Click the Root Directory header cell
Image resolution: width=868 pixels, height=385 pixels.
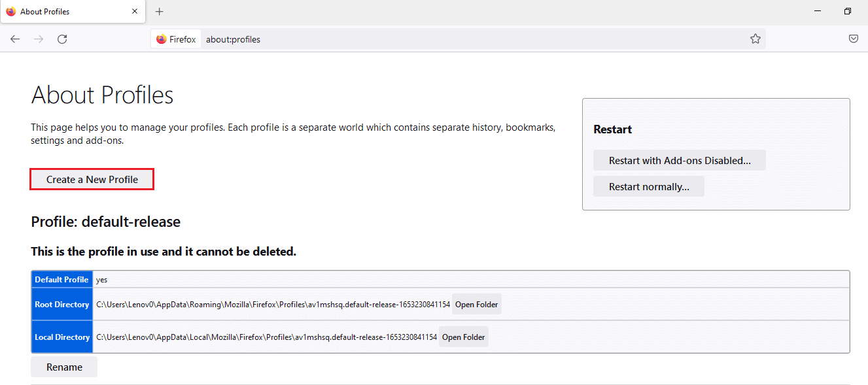(x=62, y=304)
